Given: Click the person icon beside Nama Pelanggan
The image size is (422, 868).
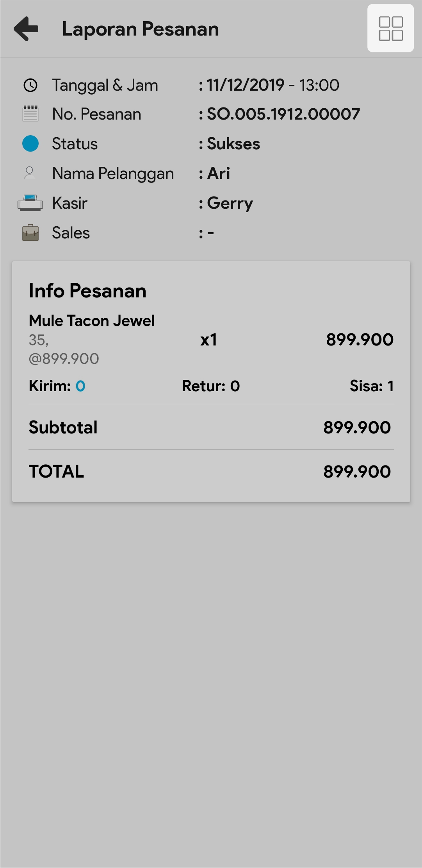Looking at the screenshot, I should coord(30,173).
